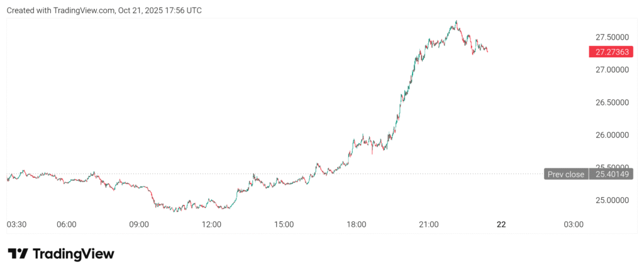This screenshot has height=274, width=644.
Task: Select the 27.00000 price axis label
Action: pos(611,69)
